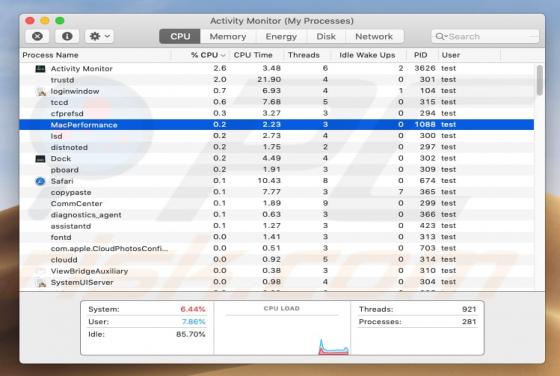Switch to the Memory tab
The height and width of the screenshot is (376, 560).
click(x=228, y=36)
